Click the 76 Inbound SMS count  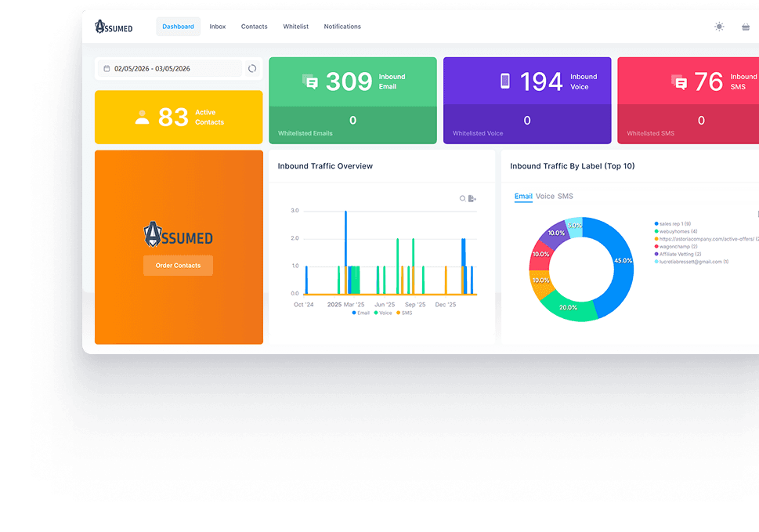[x=708, y=81]
